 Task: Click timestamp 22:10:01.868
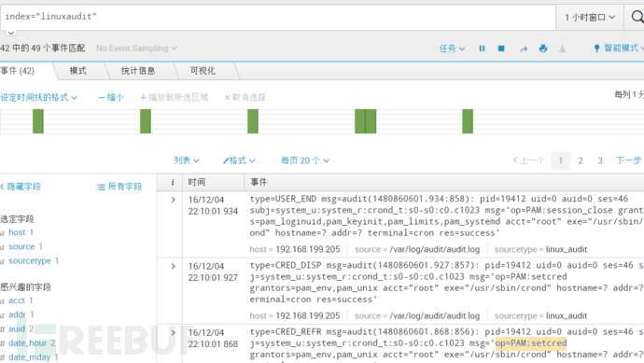(x=213, y=344)
